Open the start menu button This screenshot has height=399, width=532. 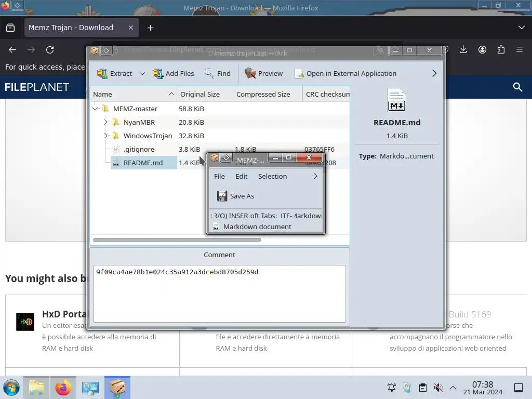[11, 388]
